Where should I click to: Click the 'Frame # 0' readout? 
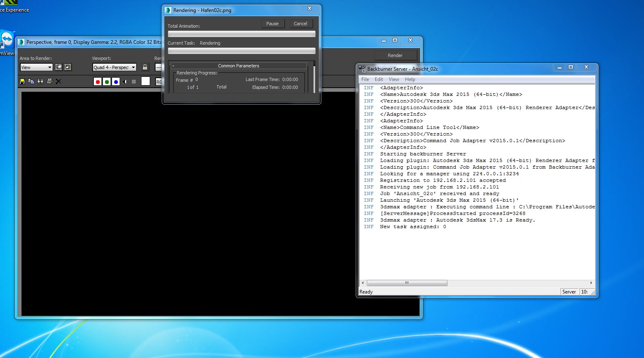[x=187, y=80]
